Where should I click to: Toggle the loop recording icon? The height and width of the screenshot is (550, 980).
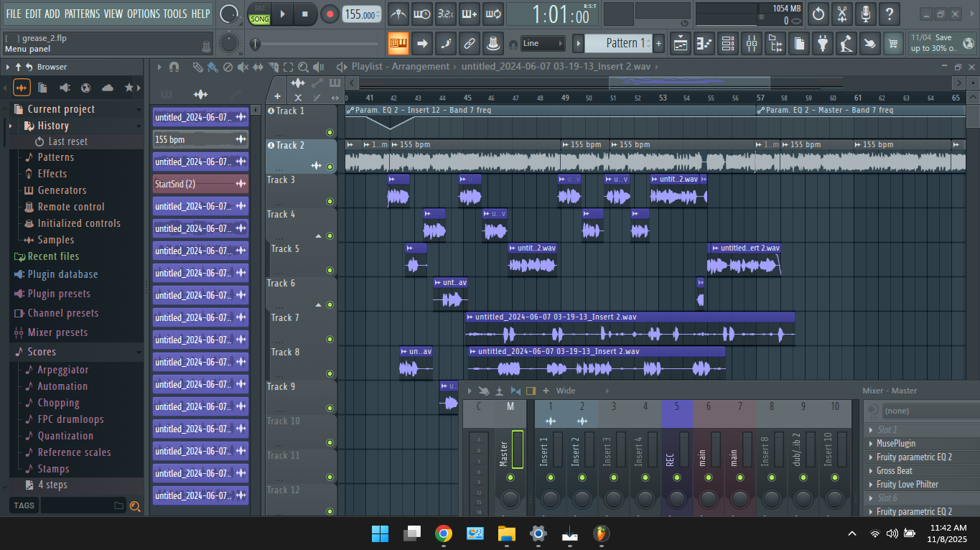[493, 14]
